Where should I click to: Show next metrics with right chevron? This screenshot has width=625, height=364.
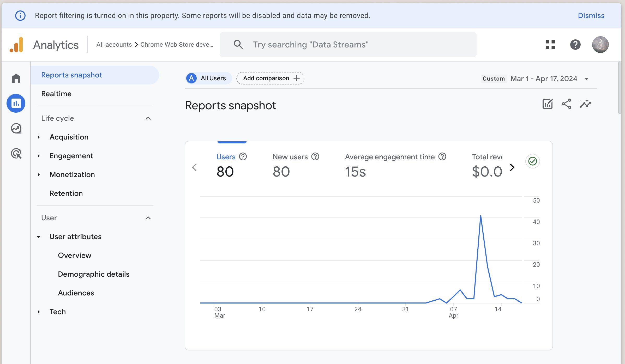(x=512, y=167)
